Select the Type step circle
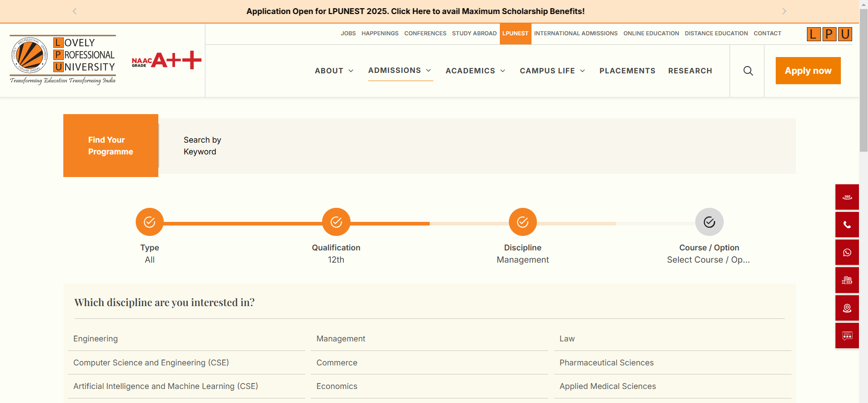This screenshot has height=403, width=868. (150, 222)
